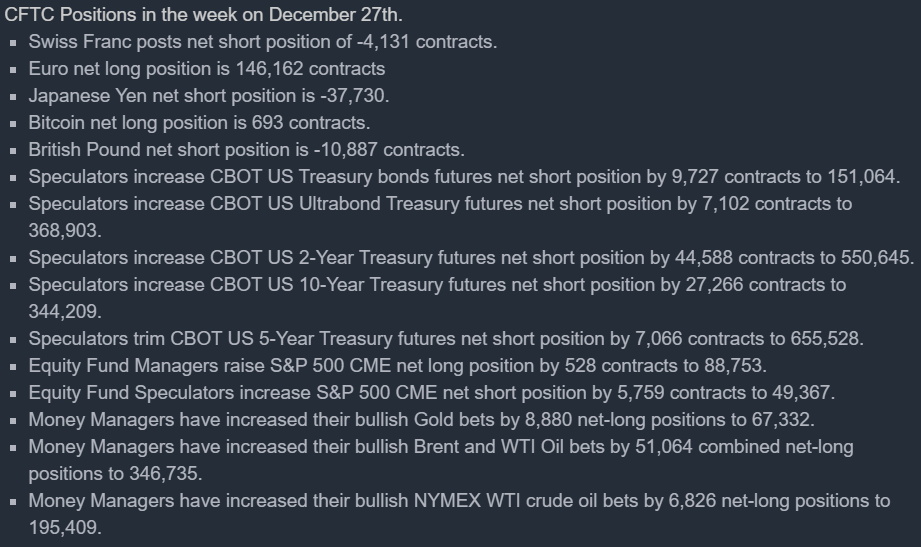Viewport: 921px width, 547px height.
Task: Select the 10-Year Treasury futures line
Action: [437, 285]
